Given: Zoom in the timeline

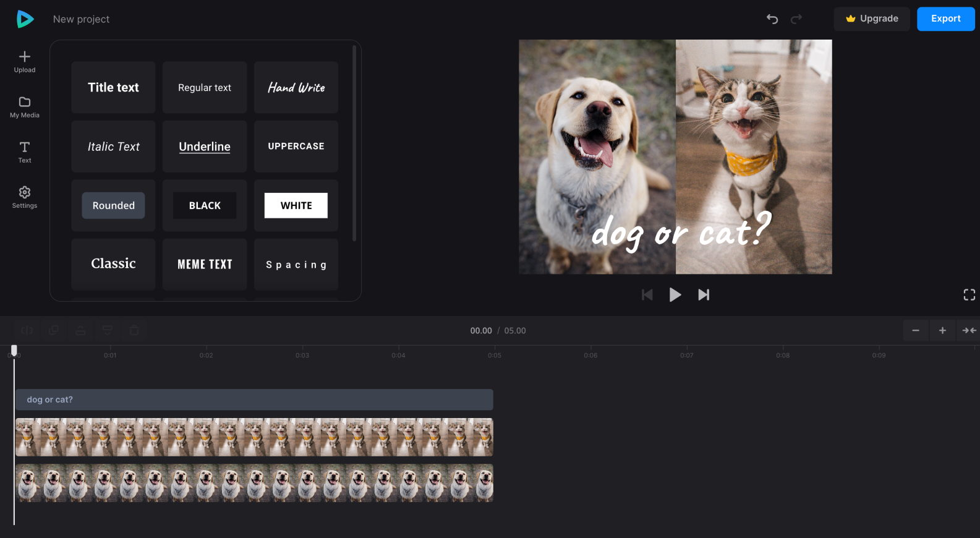Looking at the screenshot, I should [x=942, y=331].
